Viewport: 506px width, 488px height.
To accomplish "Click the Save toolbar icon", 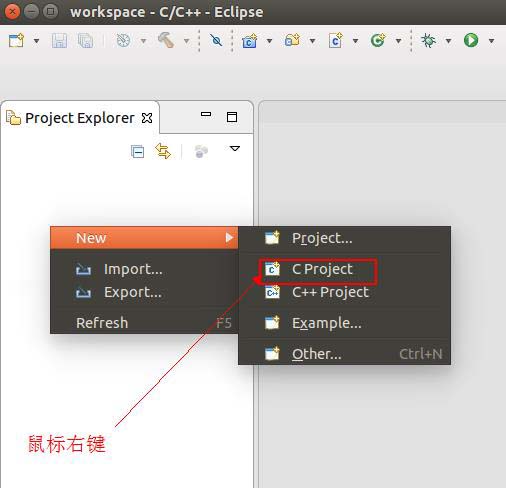I will [x=59, y=41].
